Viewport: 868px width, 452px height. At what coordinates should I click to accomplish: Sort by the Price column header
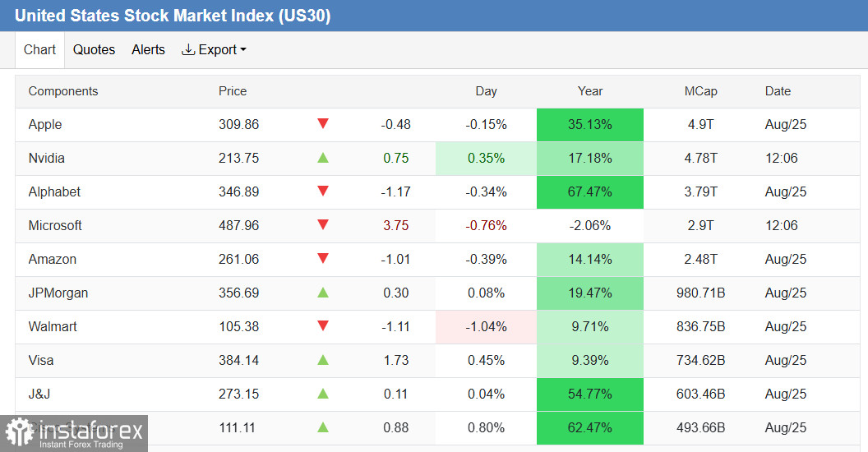click(x=233, y=91)
